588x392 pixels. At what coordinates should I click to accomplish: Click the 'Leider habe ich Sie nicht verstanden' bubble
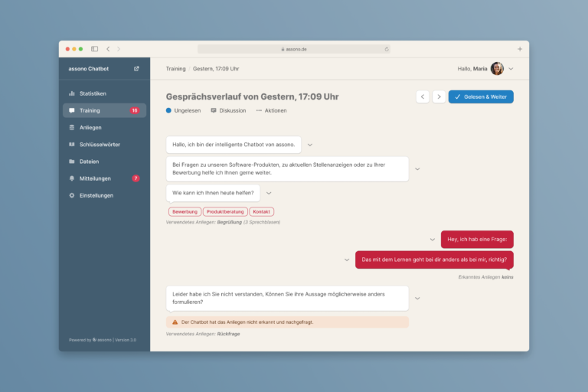coord(287,299)
